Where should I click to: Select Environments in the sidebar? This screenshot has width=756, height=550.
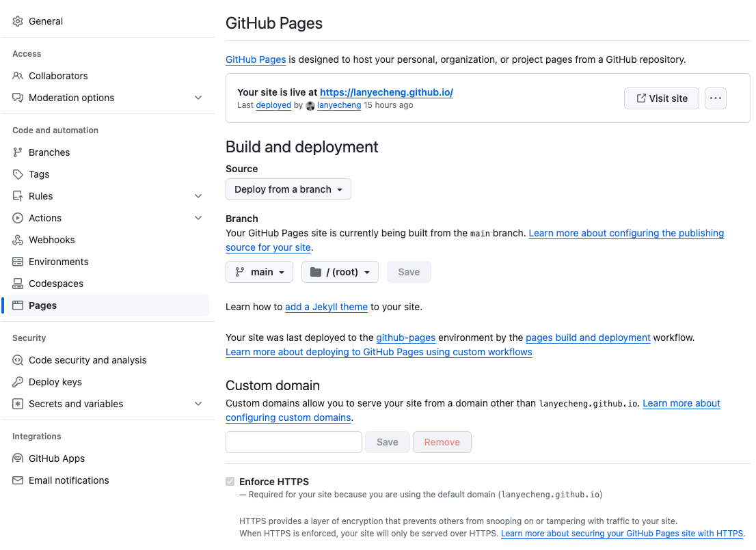coord(59,262)
